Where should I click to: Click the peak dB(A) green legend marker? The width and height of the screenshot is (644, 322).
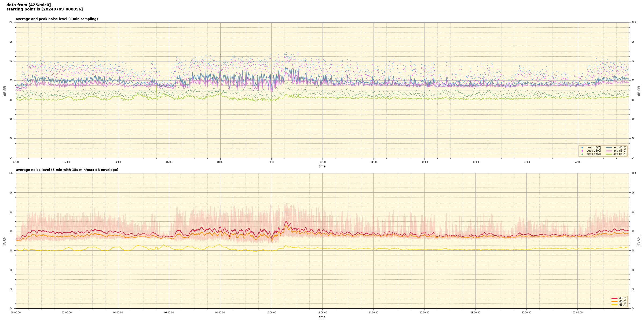click(x=582, y=154)
